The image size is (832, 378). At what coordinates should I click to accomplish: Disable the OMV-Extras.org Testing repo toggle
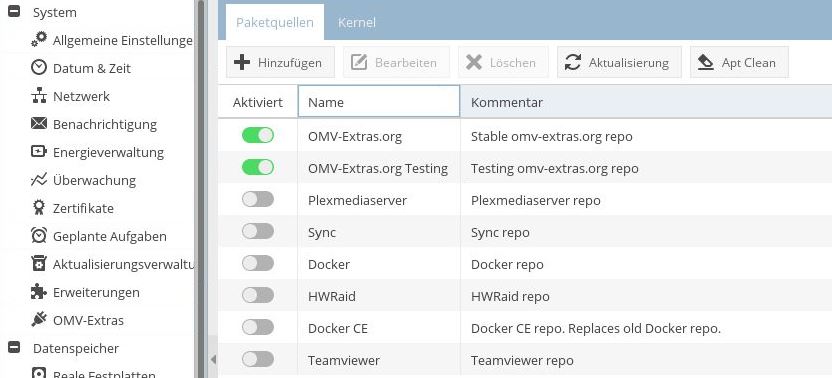258,168
